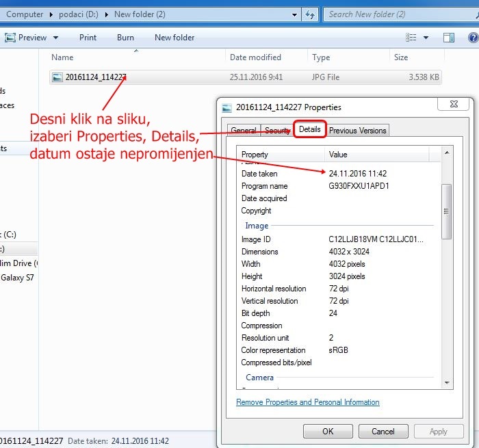
Task: Close the Properties dialog
Action: (454, 104)
